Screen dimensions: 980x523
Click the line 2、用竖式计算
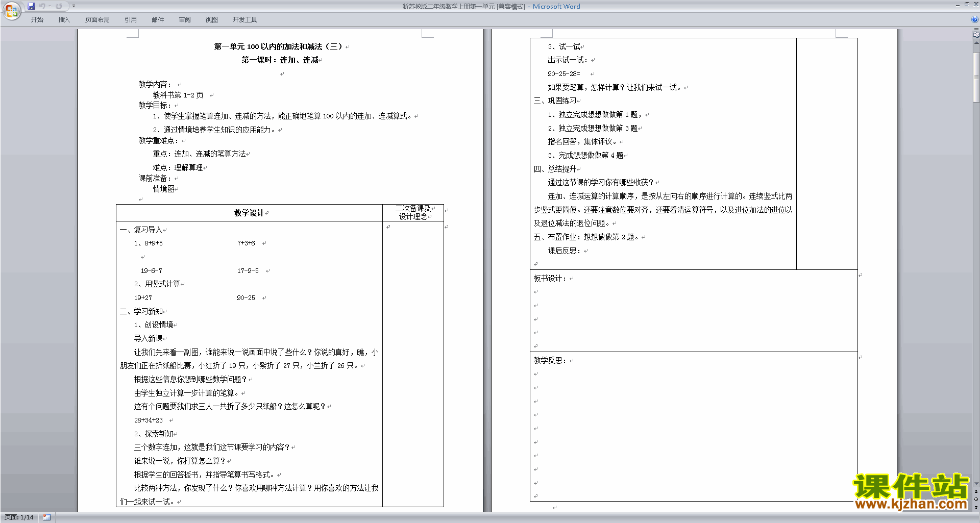coord(157,284)
